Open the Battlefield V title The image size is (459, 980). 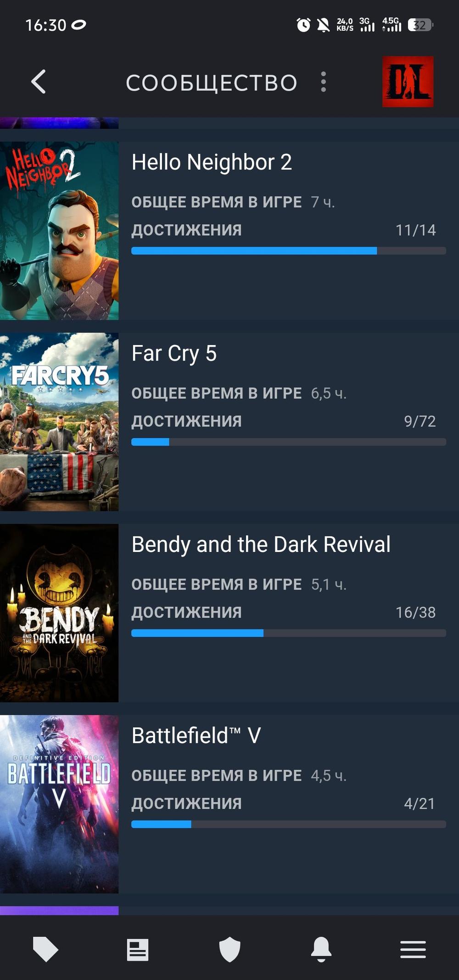pos(196,736)
